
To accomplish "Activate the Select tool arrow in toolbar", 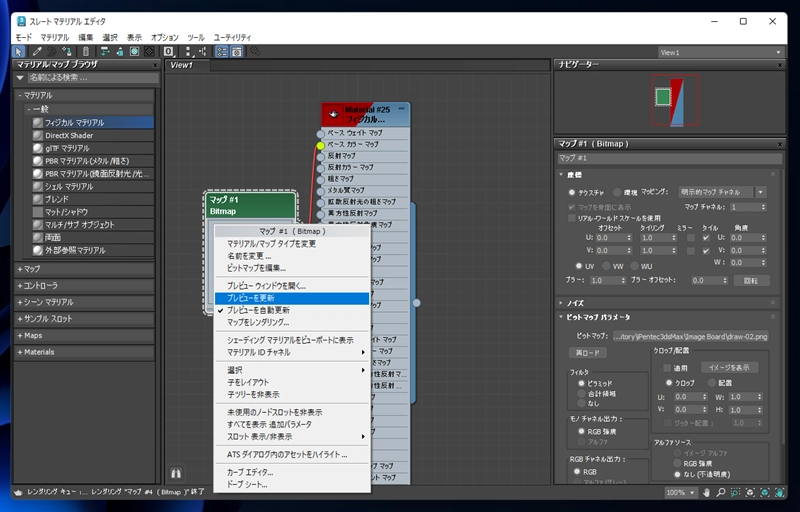I will point(18,52).
